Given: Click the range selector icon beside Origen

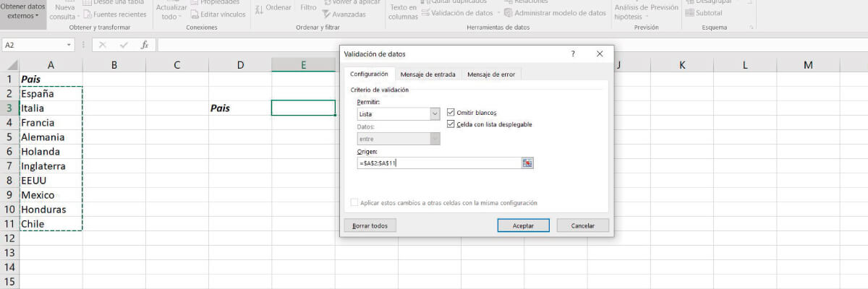Looking at the screenshot, I should (x=527, y=163).
